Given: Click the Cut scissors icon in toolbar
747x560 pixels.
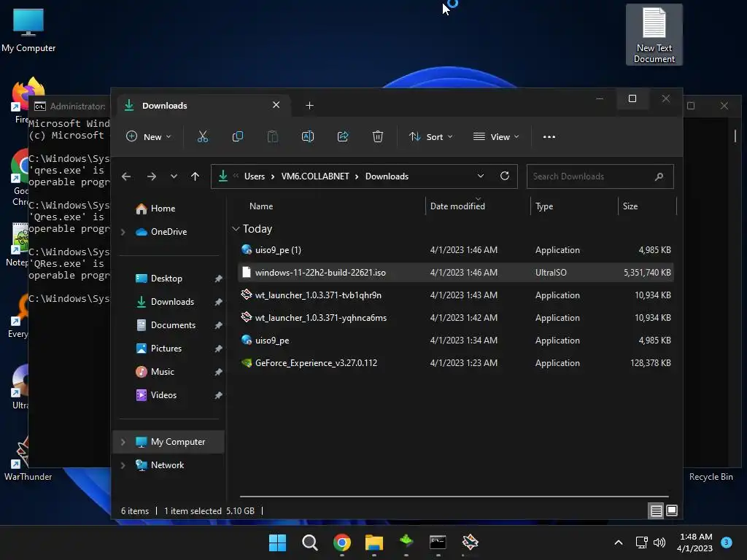Looking at the screenshot, I should click(x=203, y=136).
